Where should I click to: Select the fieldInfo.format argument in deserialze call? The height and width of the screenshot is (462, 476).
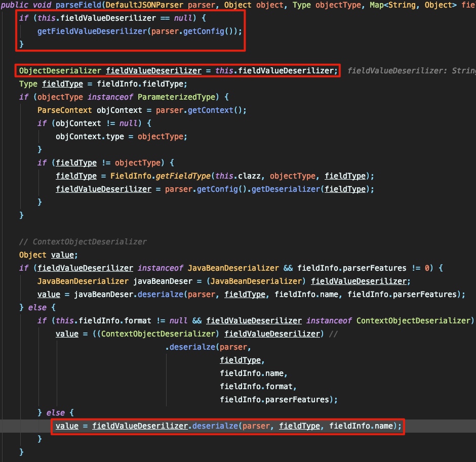pos(257,386)
